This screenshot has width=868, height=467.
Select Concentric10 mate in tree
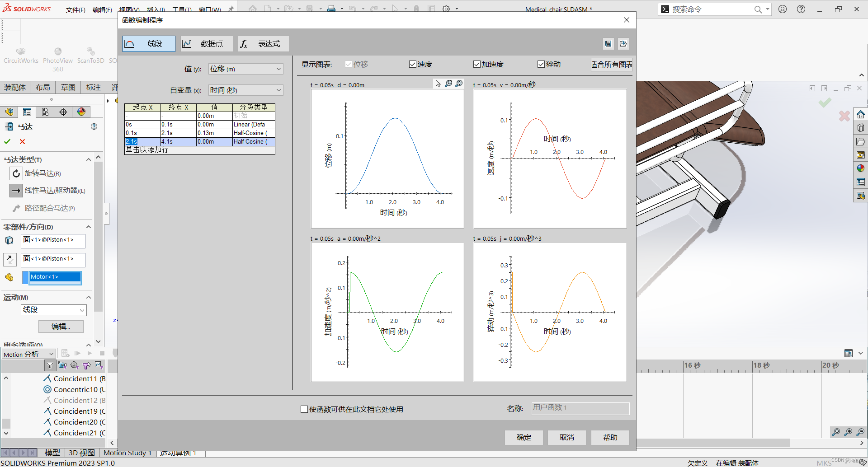point(74,389)
